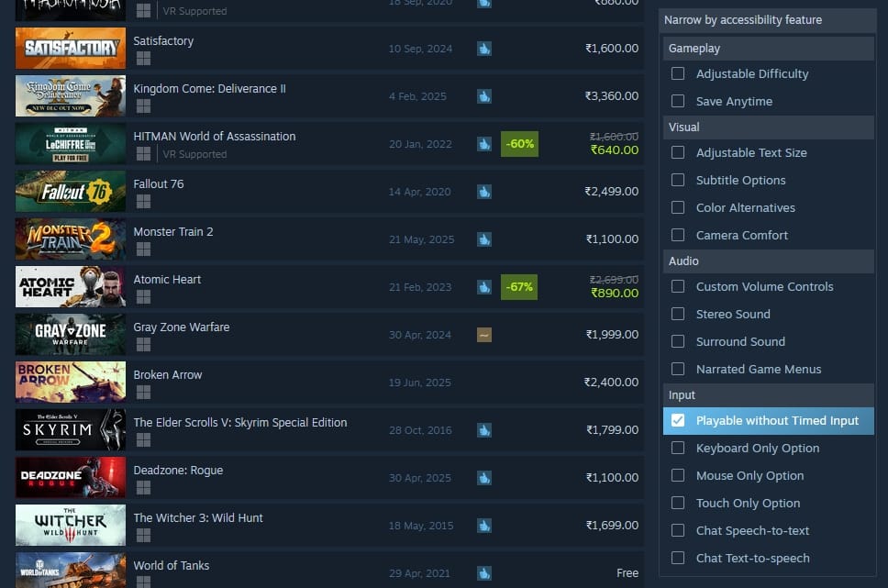This screenshot has height=588, width=888.
Task: Click the review thumb icon for Skyrim Special Edition
Action: pyautogui.click(x=484, y=430)
